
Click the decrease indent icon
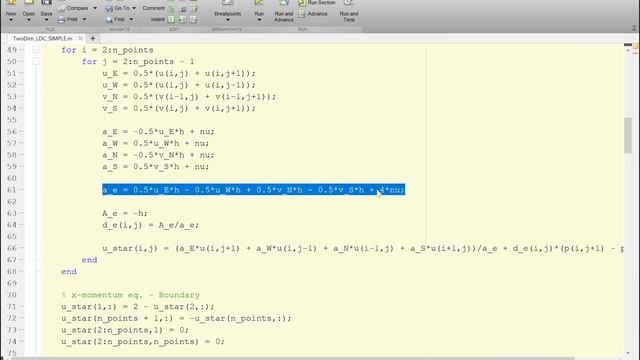pos(193,19)
